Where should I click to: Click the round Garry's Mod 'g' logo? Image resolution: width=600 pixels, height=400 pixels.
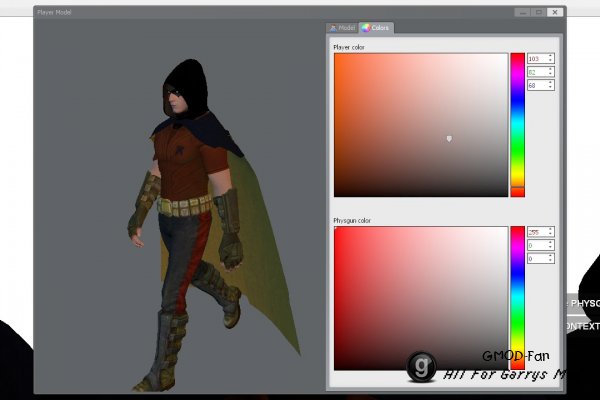[x=420, y=365]
